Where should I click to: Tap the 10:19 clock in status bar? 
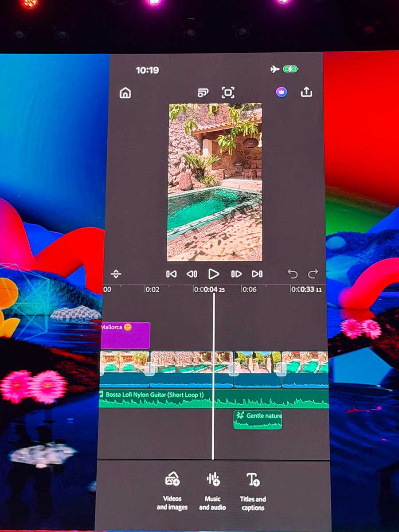pyautogui.click(x=147, y=70)
